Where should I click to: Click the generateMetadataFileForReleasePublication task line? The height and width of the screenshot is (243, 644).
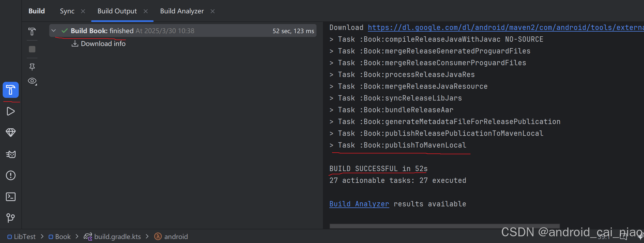tap(445, 122)
